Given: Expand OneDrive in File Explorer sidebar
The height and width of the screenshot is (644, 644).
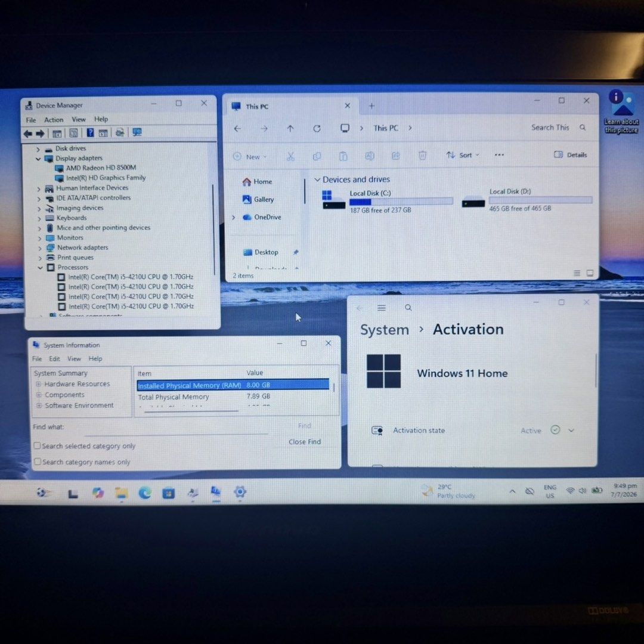Looking at the screenshot, I should pyautogui.click(x=234, y=217).
